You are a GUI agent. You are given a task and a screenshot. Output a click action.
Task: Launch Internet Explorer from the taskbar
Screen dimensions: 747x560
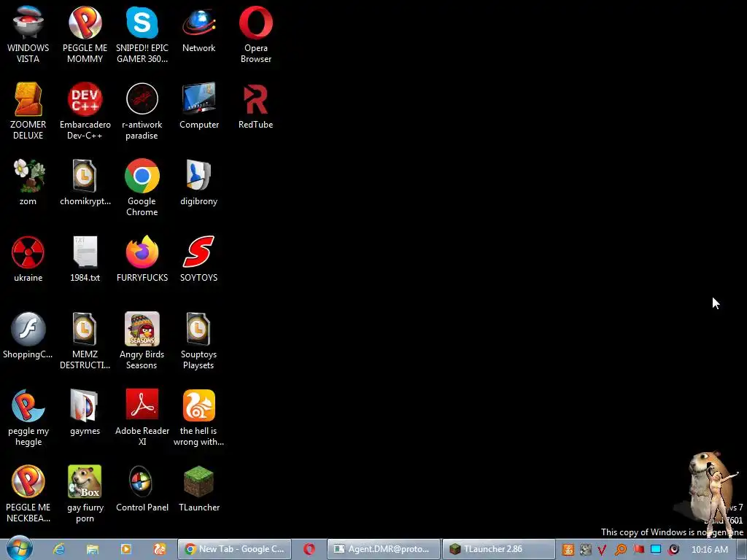click(x=59, y=549)
